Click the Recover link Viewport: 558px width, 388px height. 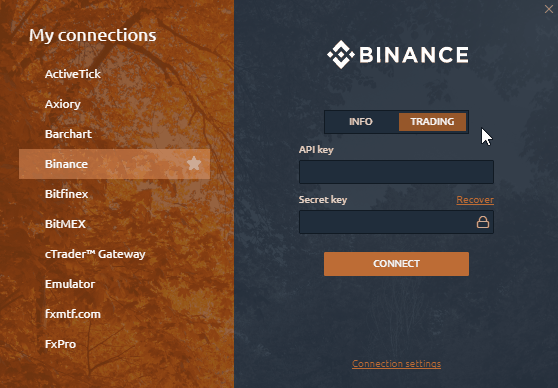475,200
